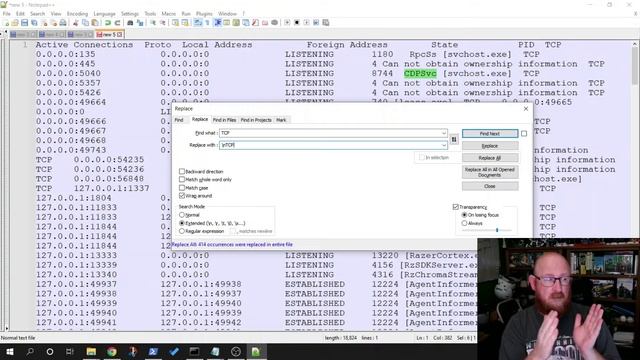The width and height of the screenshot is (640, 360).
Task: Tick the checkbox beside Find Next
Action: click(x=524, y=133)
